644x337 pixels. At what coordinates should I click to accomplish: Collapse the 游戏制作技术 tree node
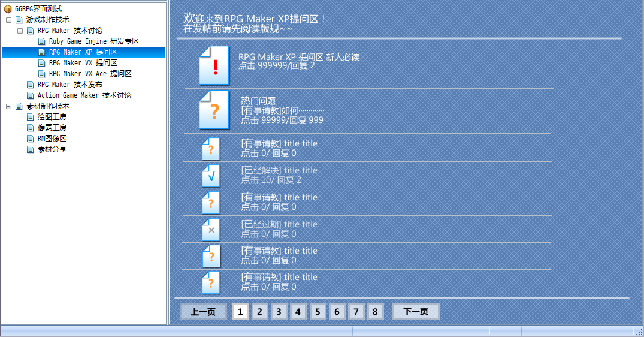tap(8, 20)
